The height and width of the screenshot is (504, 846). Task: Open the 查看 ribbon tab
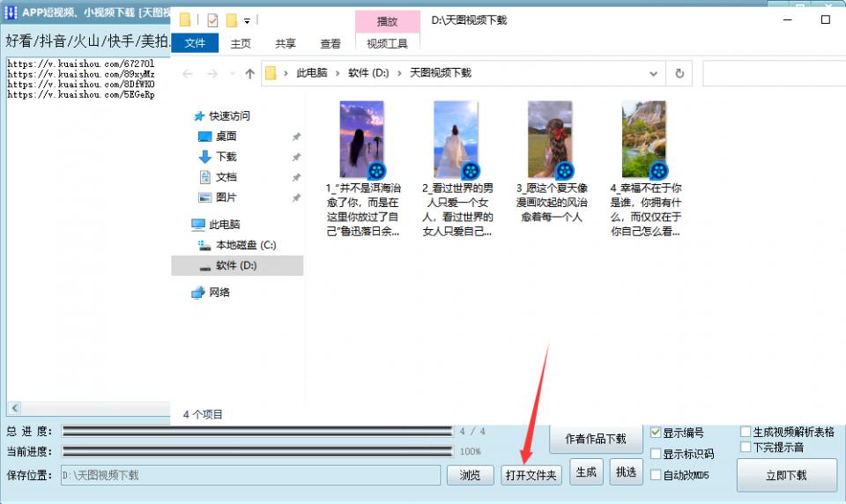(330, 44)
